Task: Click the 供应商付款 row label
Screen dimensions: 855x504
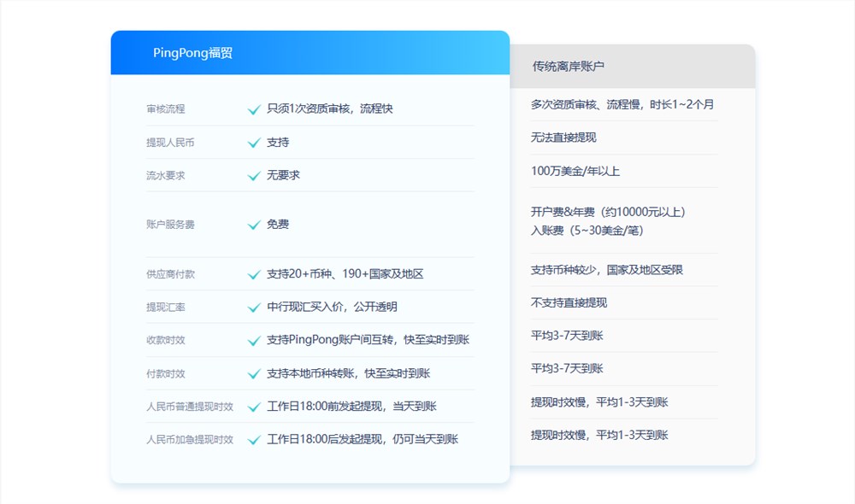Action: point(170,274)
